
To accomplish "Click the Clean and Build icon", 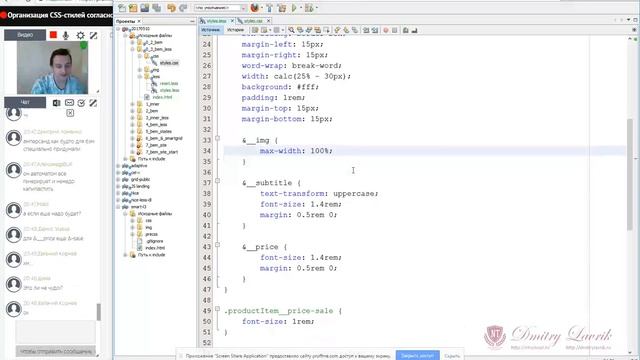I will [x=282, y=8].
